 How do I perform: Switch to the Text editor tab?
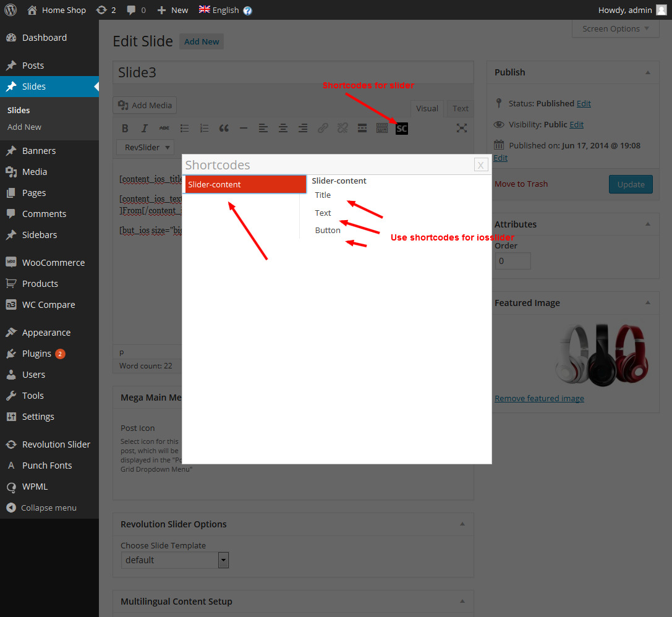460,108
